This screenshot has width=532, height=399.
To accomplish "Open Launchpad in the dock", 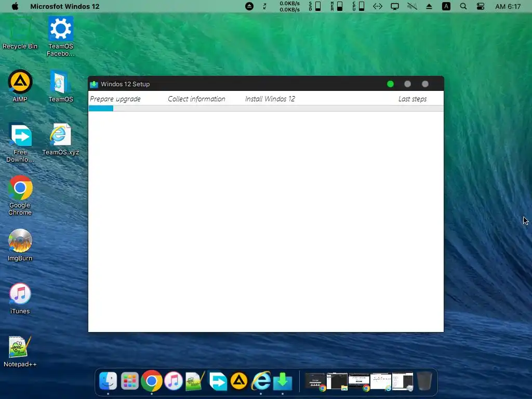I will [129, 381].
